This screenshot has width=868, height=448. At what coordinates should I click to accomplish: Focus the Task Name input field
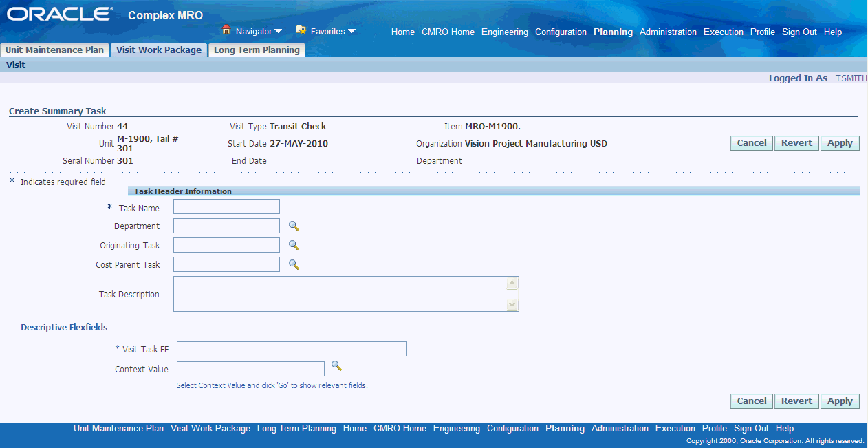point(226,206)
